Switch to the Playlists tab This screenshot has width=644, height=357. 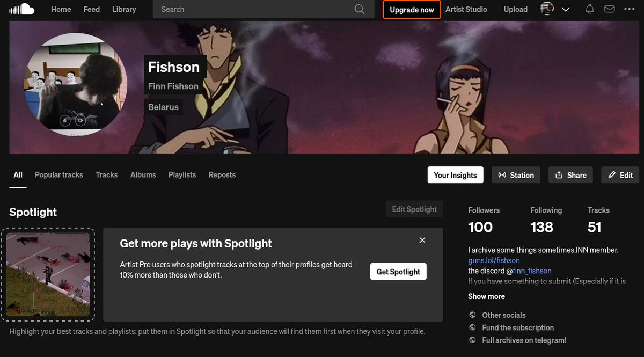coord(182,175)
